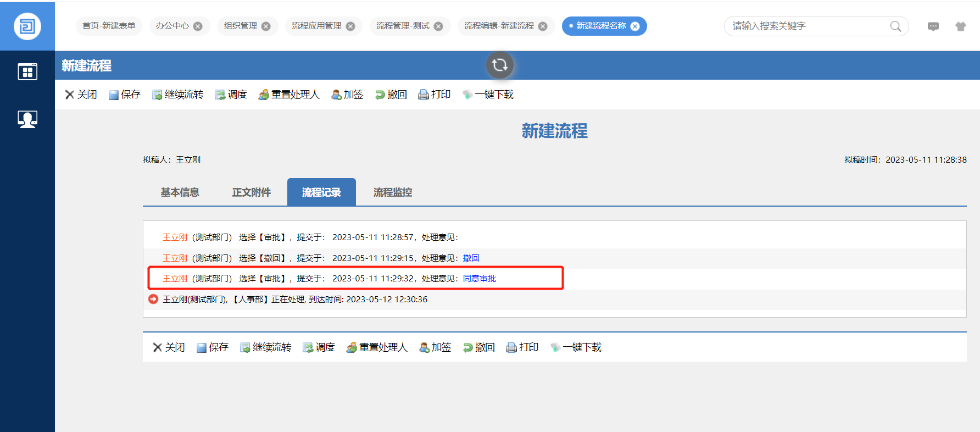This screenshot has height=432, width=980.
Task: Click the search magnifier icon
Action: tap(895, 26)
